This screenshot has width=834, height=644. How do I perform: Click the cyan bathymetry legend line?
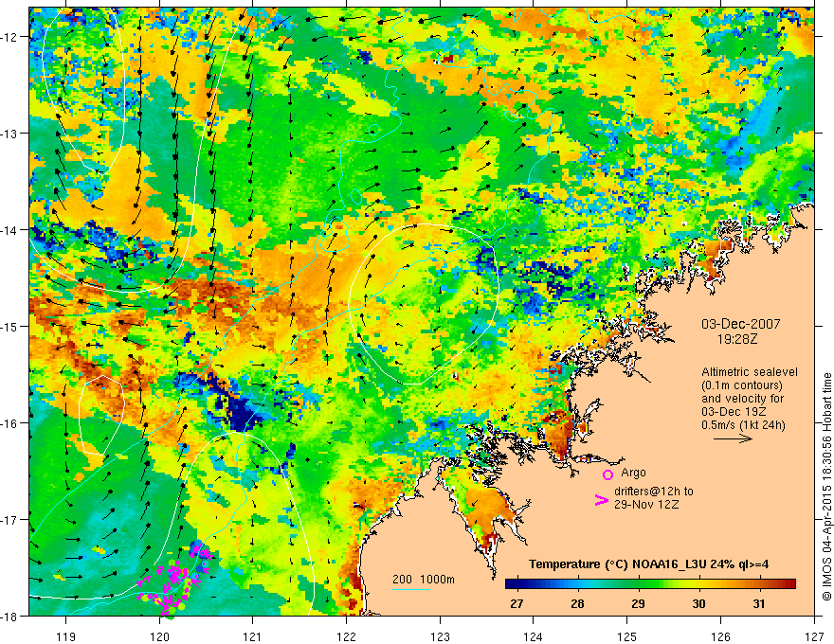(x=411, y=589)
